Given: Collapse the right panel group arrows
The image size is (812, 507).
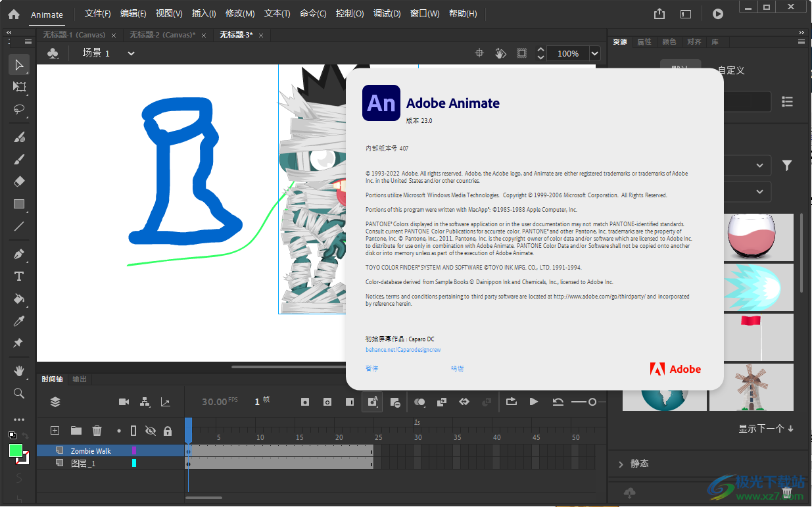Looking at the screenshot, I should [801, 32].
